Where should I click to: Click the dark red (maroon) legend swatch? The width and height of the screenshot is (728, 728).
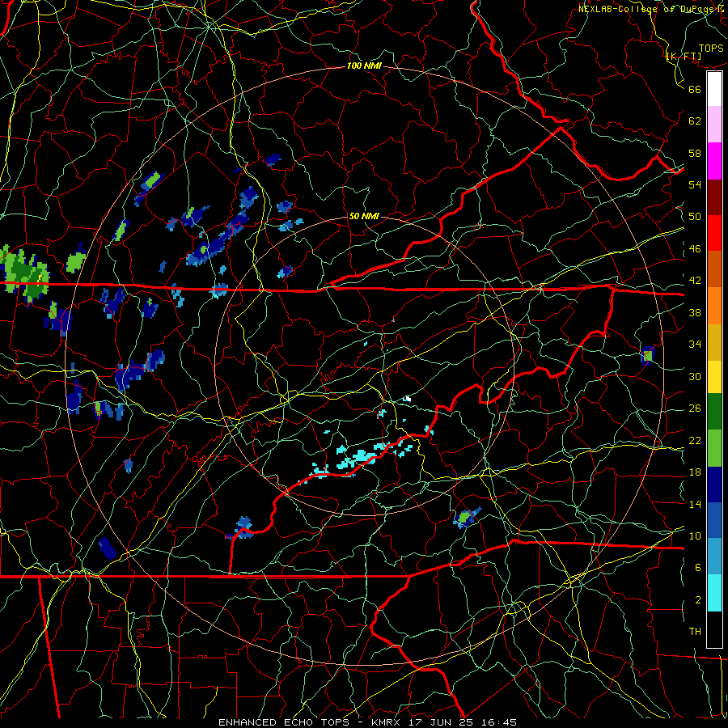coord(714,197)
